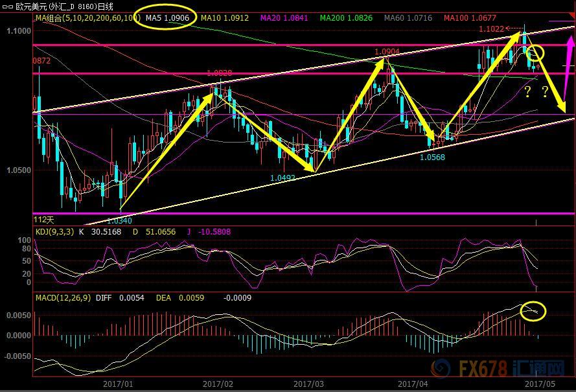Click the MA组合(5,10,20,200,60,100) indicator label

click(88, 17)
